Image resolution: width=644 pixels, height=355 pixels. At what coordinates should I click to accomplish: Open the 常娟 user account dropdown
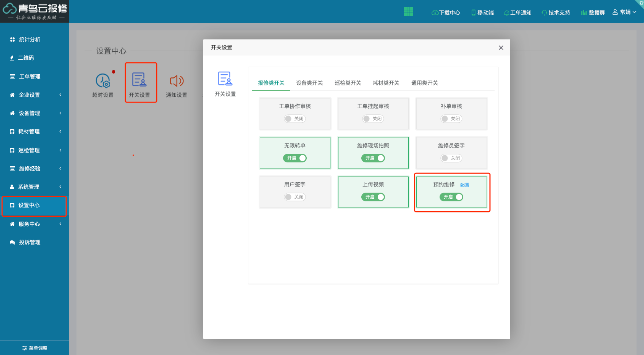(x=624, y=12)
